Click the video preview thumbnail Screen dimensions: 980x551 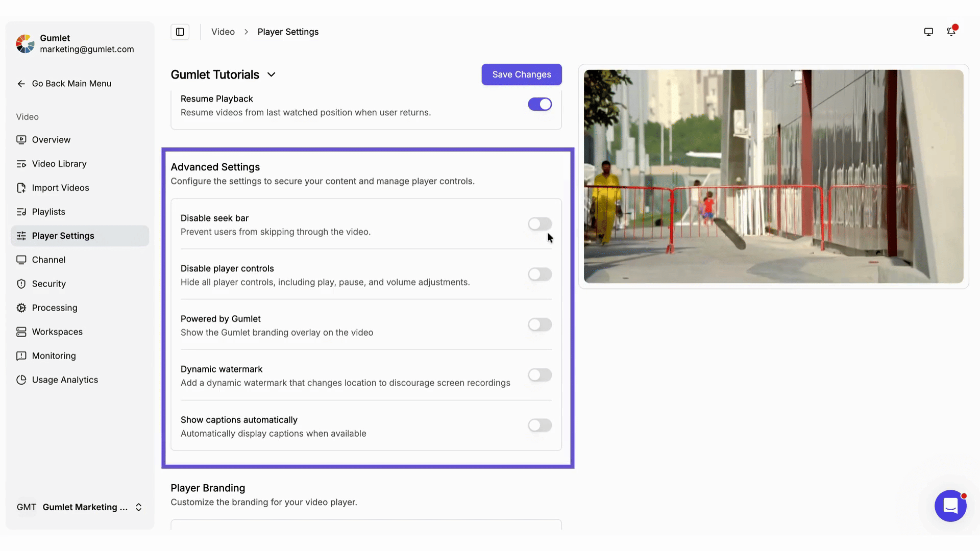(x=773, y=177)
